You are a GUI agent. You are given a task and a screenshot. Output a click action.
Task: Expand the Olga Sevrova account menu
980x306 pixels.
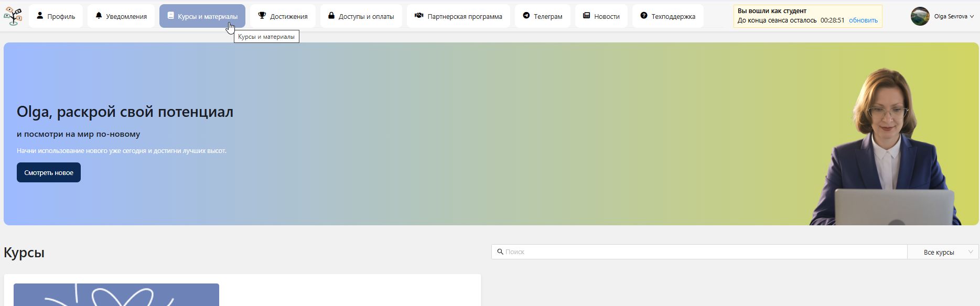coord(950,16)
